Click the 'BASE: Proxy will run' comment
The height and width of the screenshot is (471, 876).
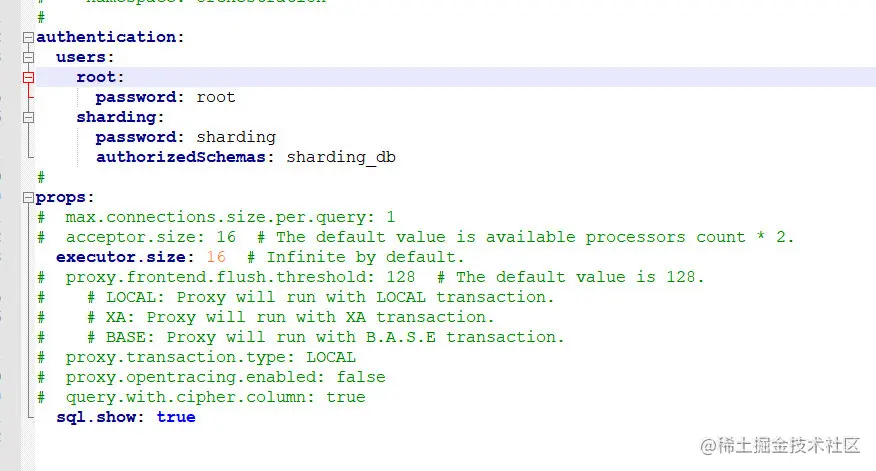pos(326,337)
